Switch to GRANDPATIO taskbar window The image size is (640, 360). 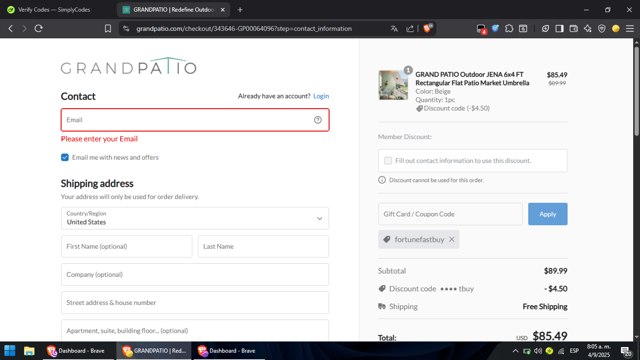coord(154,351)
